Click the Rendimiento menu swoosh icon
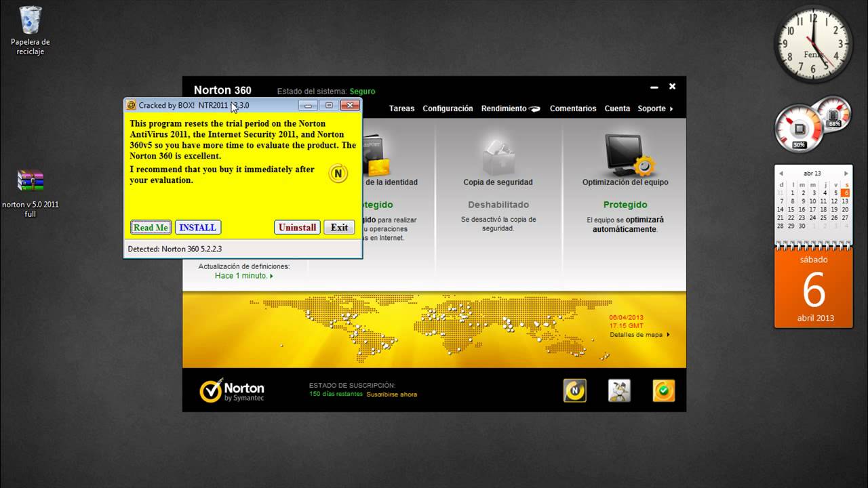This screenshot has width=868, height=488. click(x=534, y=109)
